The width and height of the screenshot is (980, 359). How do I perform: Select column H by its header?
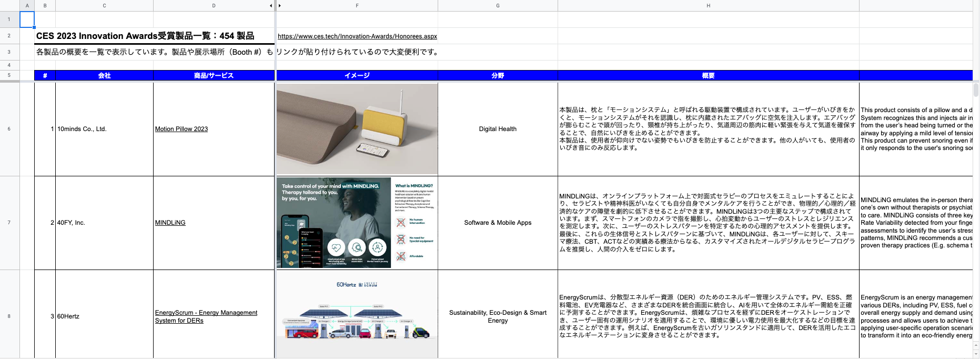(x=708, y=6)
